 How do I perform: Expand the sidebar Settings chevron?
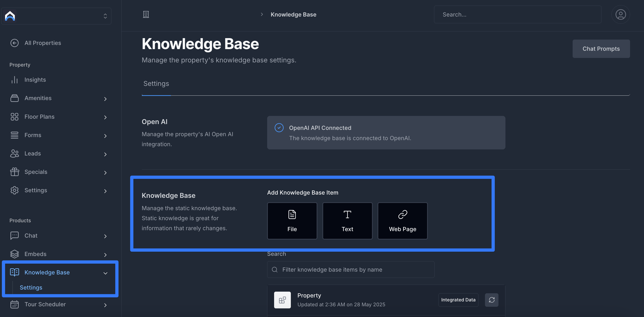click(x=105, y=191)
